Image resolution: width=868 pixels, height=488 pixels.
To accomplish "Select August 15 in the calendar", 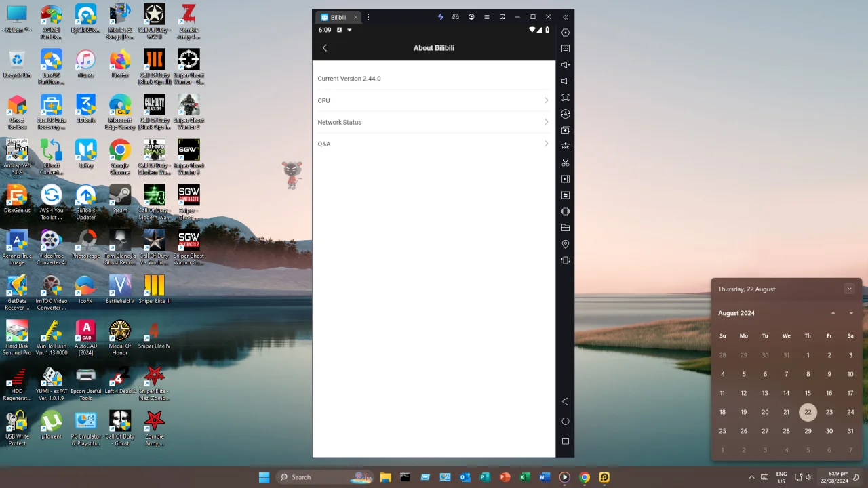I will (808, 393).
